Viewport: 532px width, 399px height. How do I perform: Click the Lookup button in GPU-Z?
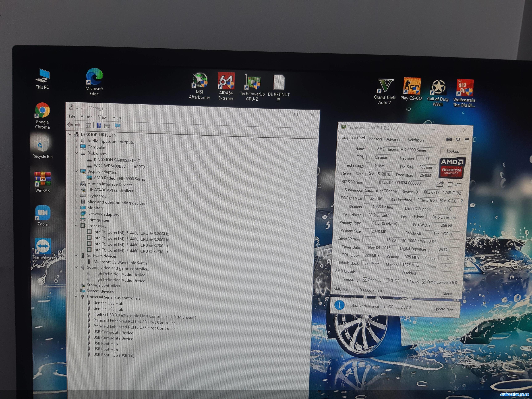(x=453, y=151)
